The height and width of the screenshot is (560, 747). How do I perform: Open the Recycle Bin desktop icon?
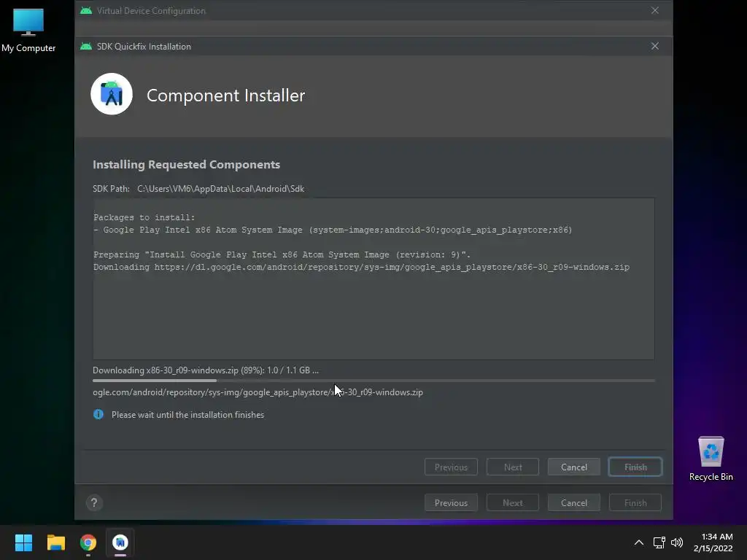pos(711,459)
